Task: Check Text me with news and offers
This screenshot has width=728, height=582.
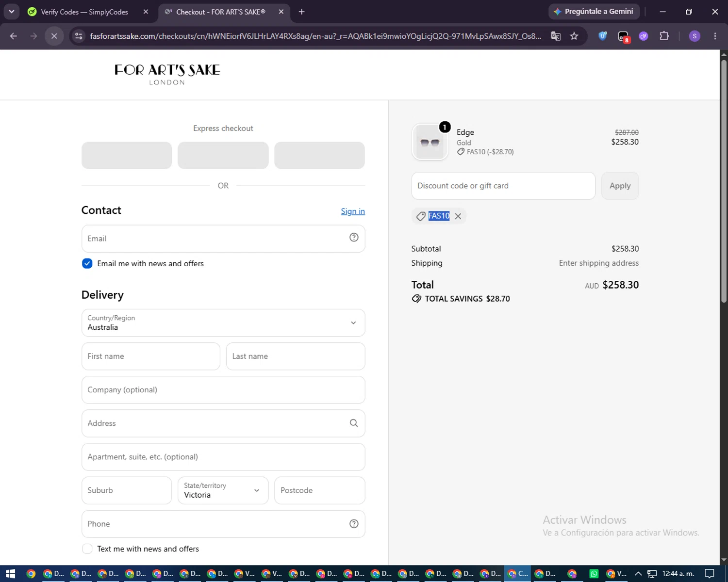Action: pyautogui.click(x=87, y=549)
